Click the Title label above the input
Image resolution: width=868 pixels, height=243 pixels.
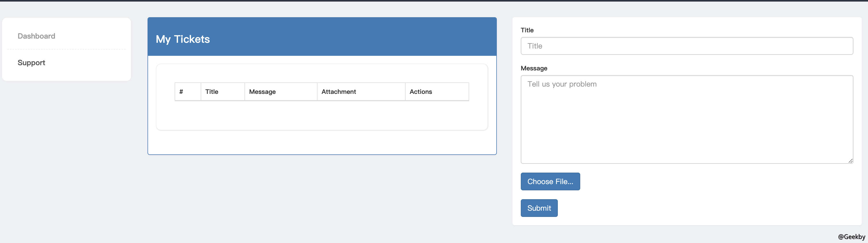tap(527, 30)
